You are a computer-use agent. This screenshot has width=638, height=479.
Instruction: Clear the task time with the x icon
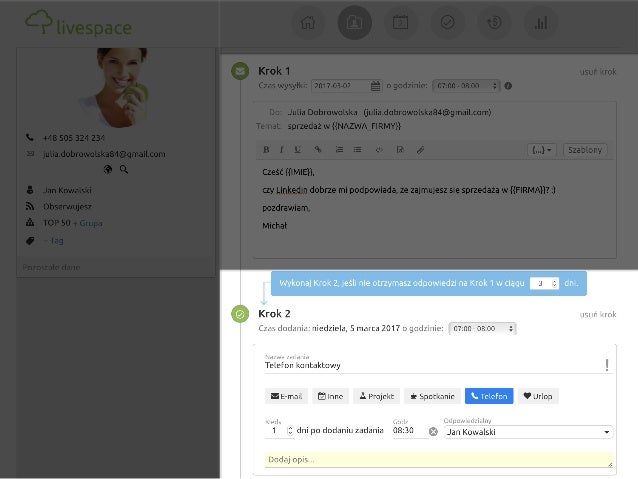point(433,431)
